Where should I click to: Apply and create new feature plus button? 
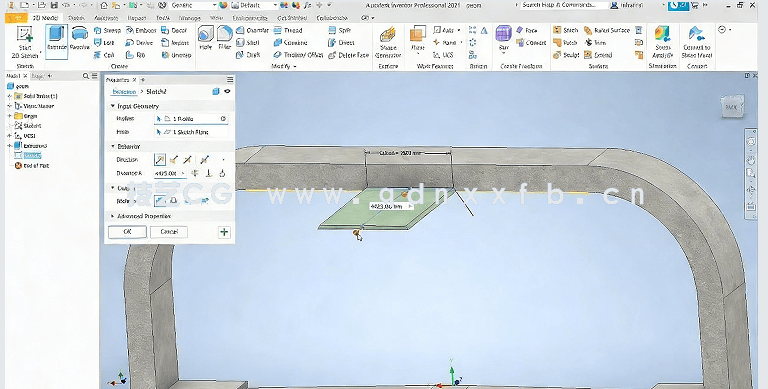[224, 232]
